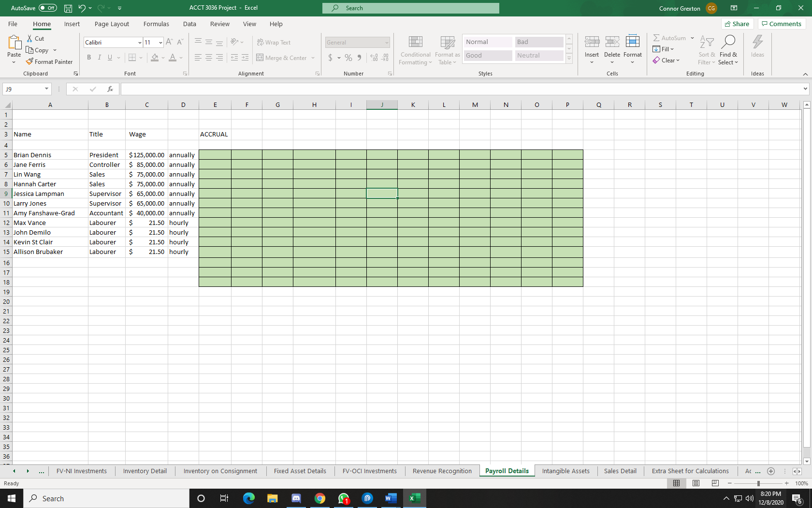Open the Sales Detail worksheet tab

coord(620,471)
